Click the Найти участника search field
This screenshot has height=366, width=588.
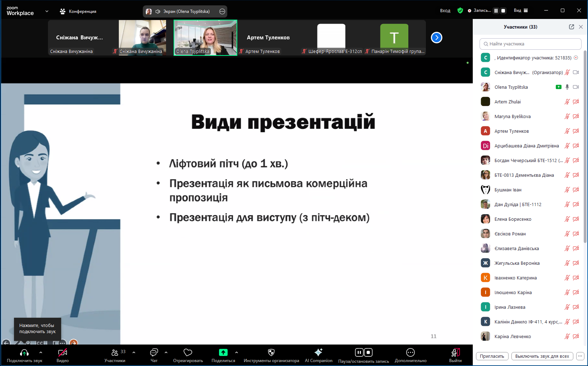[x=530, y=44]
